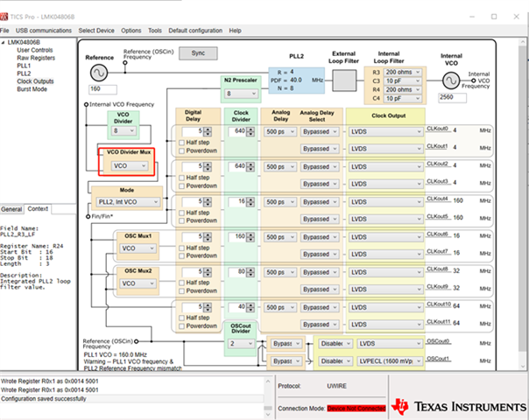Increment the CLKout0 Clock Divider 640 stepper

tap(250, 129)
